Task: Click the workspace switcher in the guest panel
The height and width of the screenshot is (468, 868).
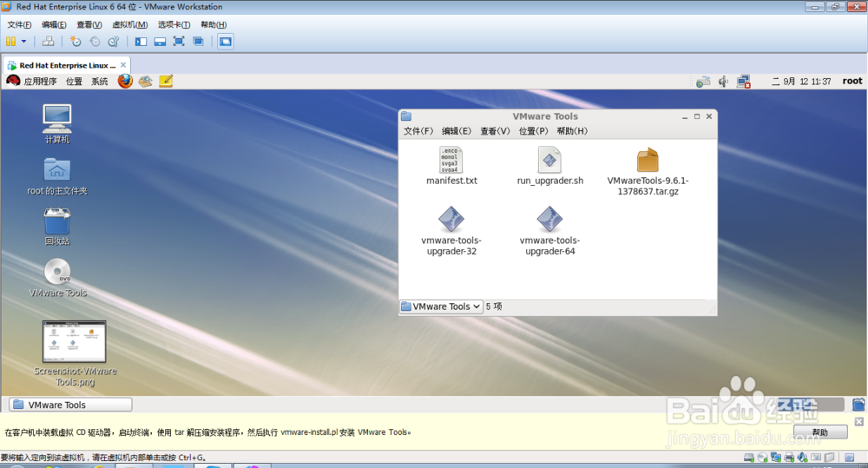Action: click(x=811, y=405)
